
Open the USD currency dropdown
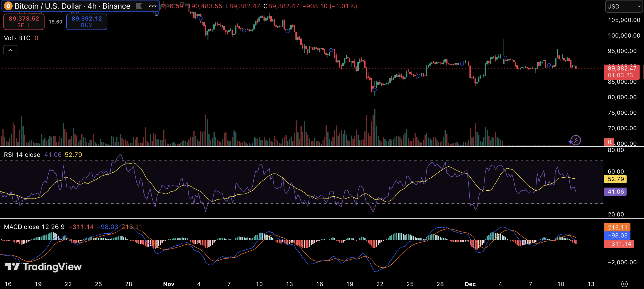click(624, 6)
